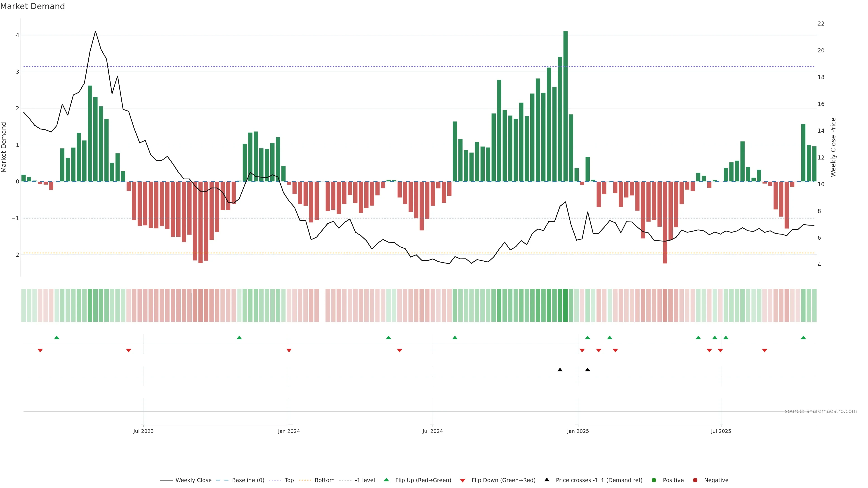The width and height of the screenshot is (868, 488).
Task: Click the red Flip Down triangle legend icon
Action: pyautogui.click(x=463, y=480)
